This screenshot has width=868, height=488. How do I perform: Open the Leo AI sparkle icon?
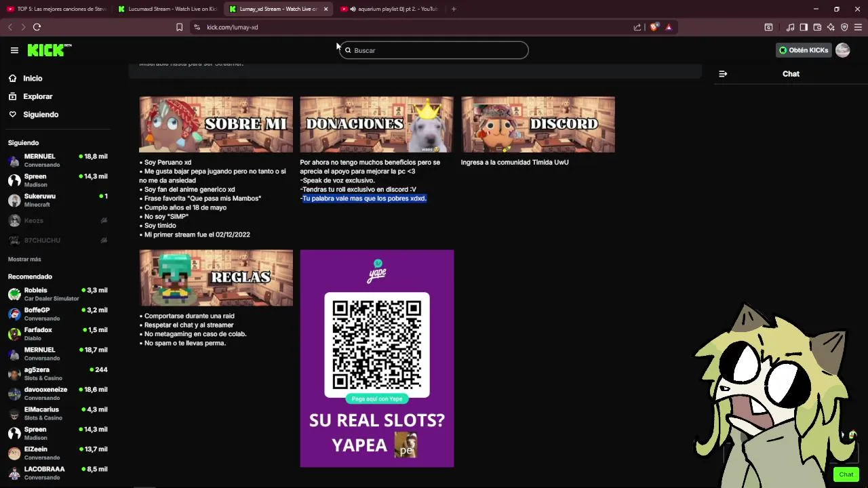(x=831, y=27)
